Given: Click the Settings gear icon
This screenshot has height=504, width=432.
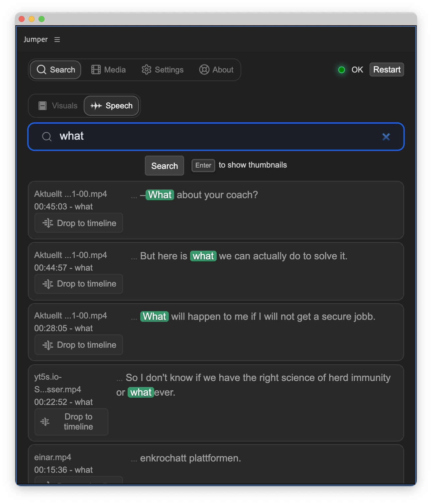Looking at the screenshot, I should 146,70.
